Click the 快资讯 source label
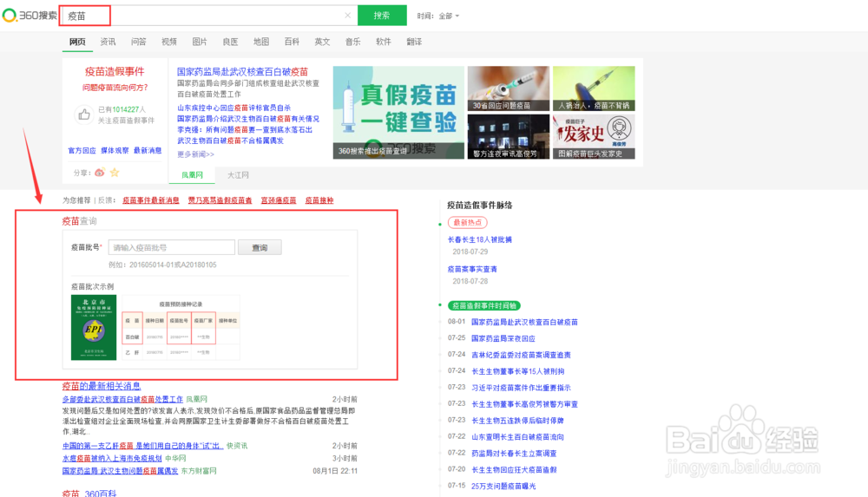The width and height of the screenshot is (868, 497). (x=237, y=446)
